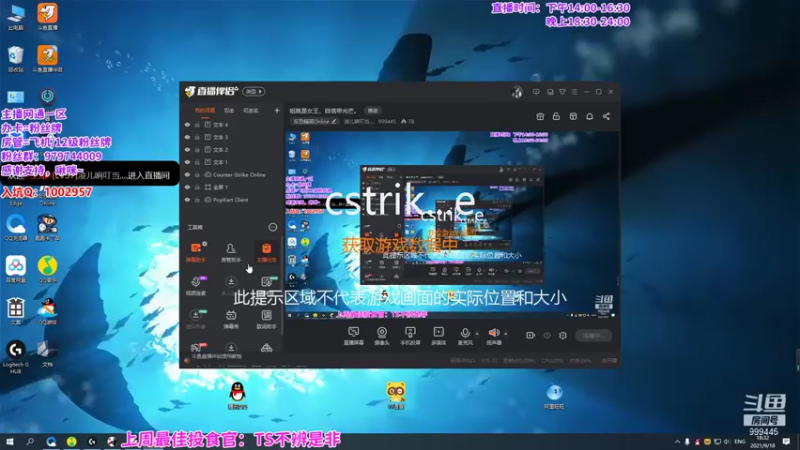The image size is (800, 450).
Task: Toggle lock on the 文本 1 source
Action: pyautogui.click(x=197, y=162)
